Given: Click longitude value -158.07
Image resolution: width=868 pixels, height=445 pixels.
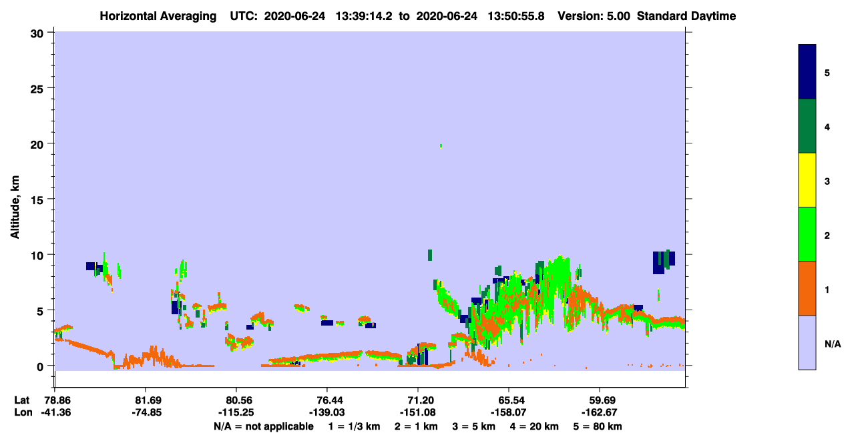Looking at the screenshot, I should pos(509,412).
